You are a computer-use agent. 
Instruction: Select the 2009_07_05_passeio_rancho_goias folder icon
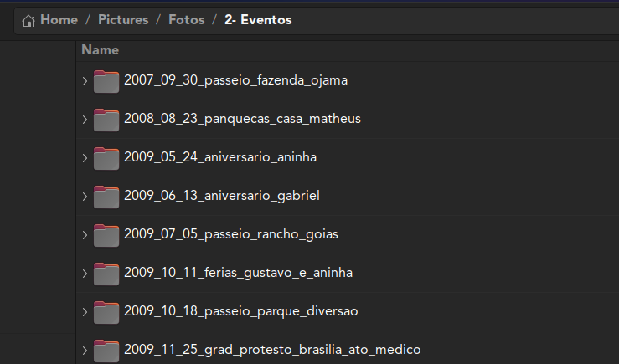coord(106,235)
